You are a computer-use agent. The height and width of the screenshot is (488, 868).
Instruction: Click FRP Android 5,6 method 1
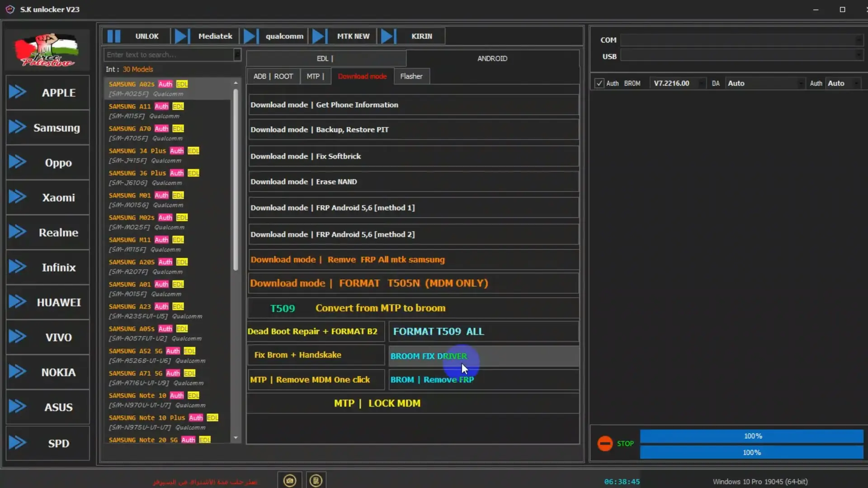click(413, 208)
